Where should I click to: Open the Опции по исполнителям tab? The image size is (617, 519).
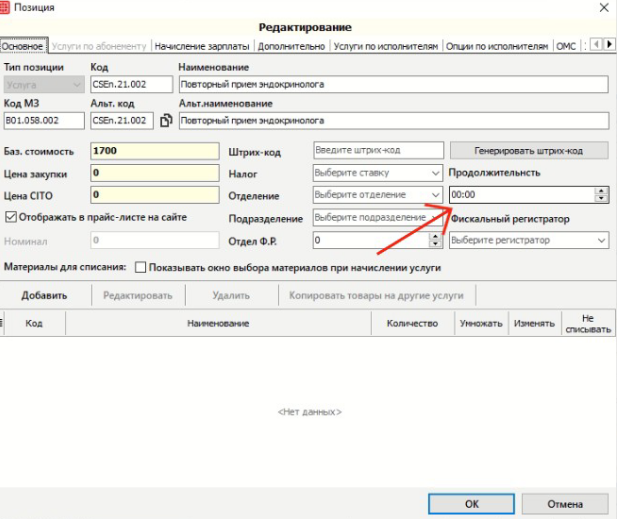point(497,46)
